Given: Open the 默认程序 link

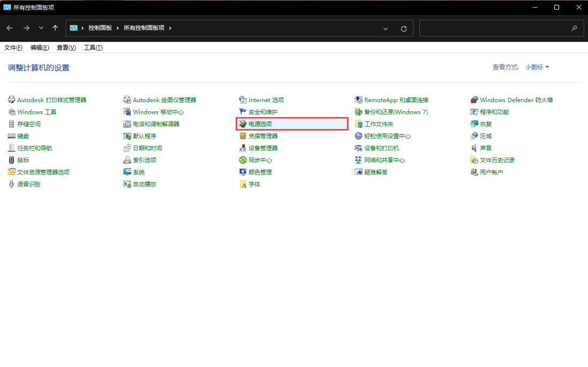Looking at the screenshot, I should point(145,136).
